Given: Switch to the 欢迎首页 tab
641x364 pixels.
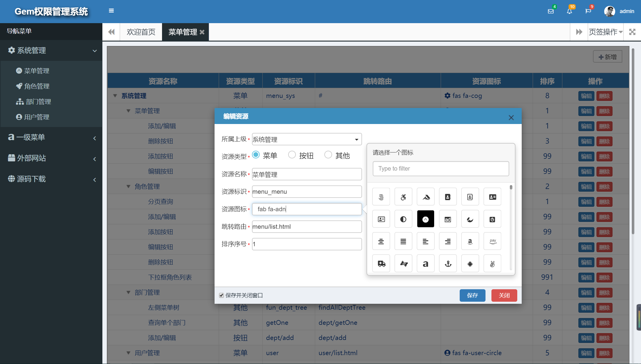Looking at the screenshot, I should tap(141, 32).
